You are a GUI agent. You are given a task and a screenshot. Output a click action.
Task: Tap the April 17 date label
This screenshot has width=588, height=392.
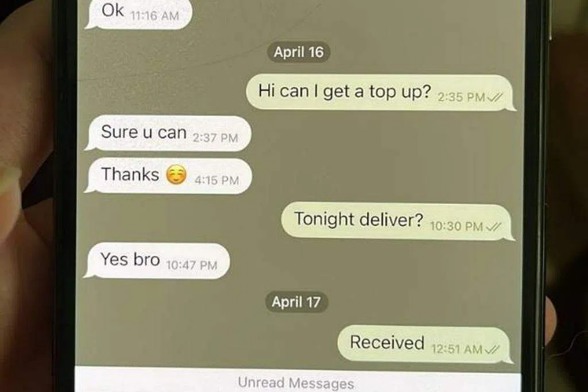tap(296, 302)
